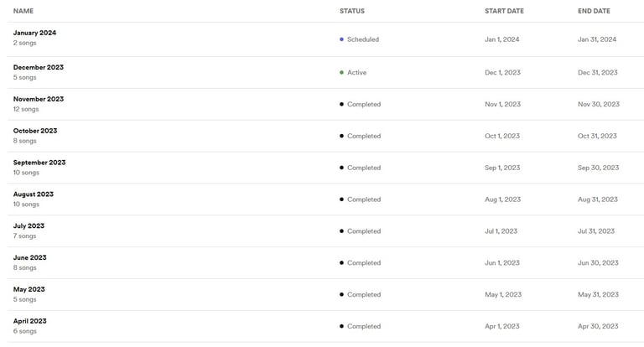The height and width of the screenshot is (347, 644).
Task: Sort by the START DATE column header
Action: click(504, 11)
